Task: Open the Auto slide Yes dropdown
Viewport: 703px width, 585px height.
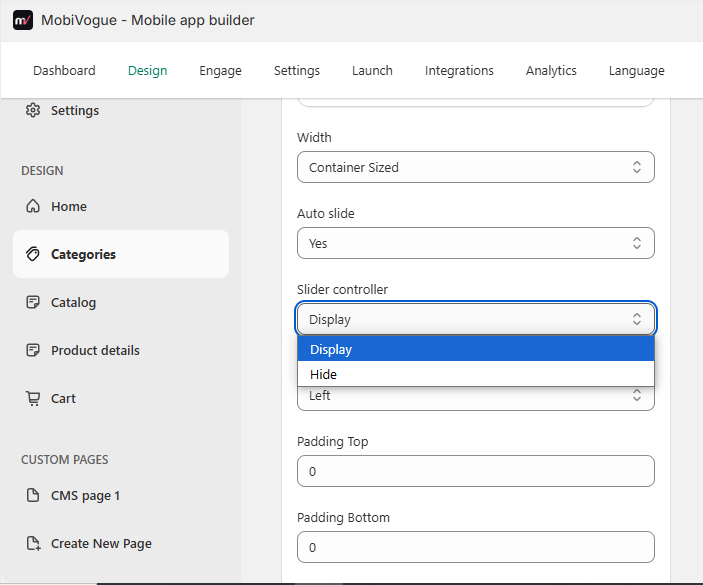Action: click(x=476, y=243)
